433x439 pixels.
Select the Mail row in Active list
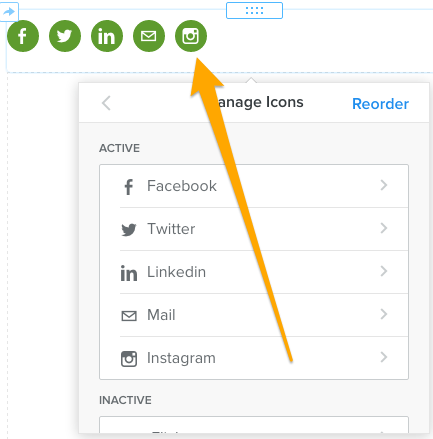[254, 315]
